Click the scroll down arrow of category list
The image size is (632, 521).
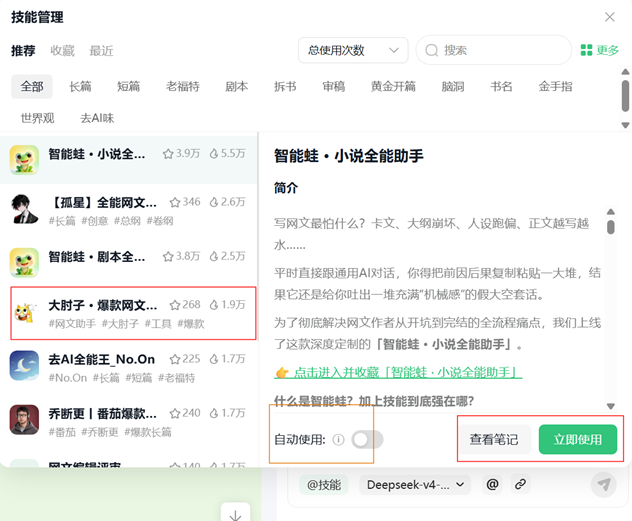click(625, 125)
